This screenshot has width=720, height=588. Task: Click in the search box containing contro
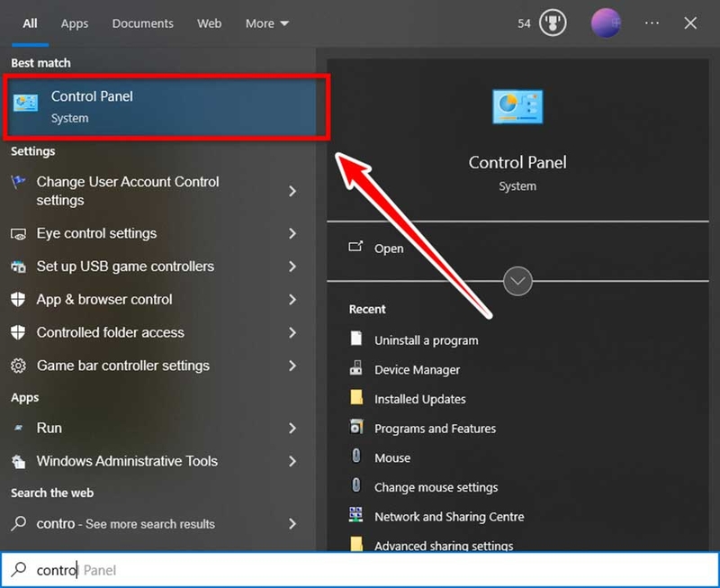360,570
